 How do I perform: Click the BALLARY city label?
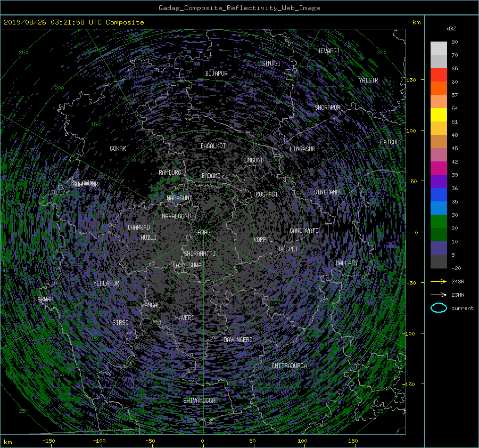click(346, 263)
